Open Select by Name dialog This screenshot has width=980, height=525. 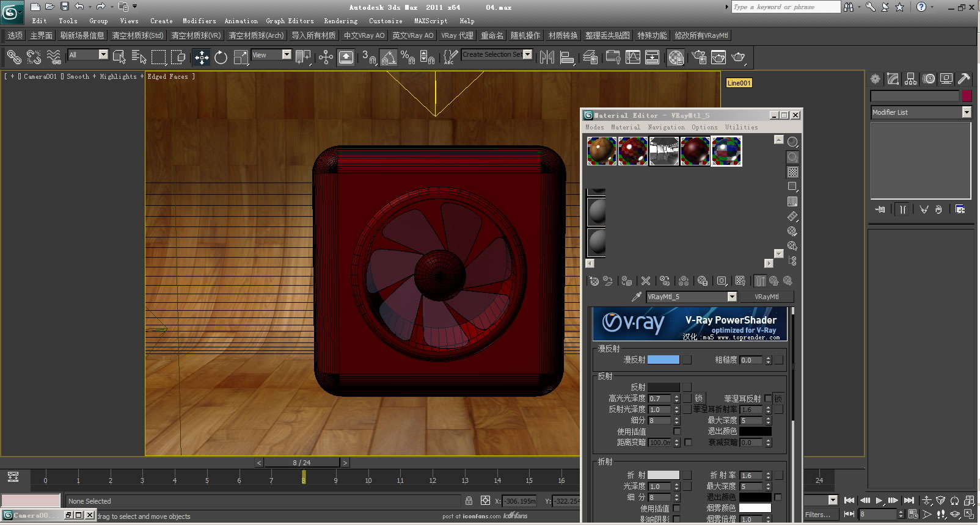(x=139, y=57)
